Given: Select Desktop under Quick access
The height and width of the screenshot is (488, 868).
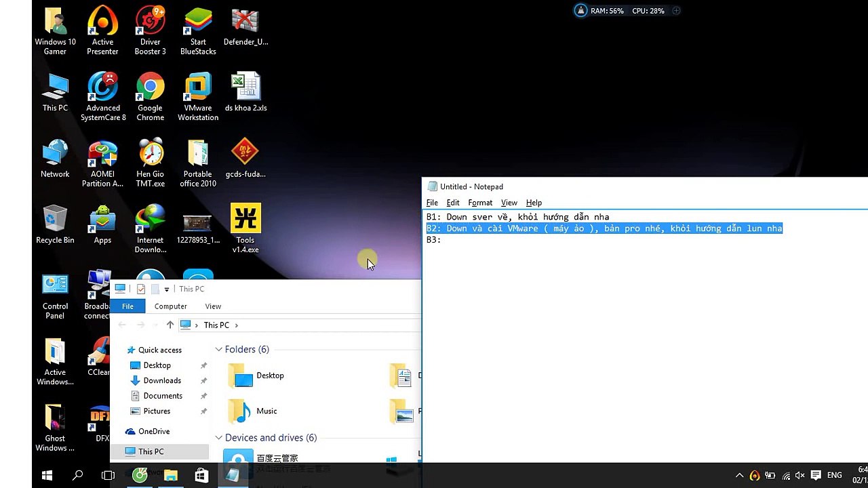Looking at the screenshot, I should 157,365.
